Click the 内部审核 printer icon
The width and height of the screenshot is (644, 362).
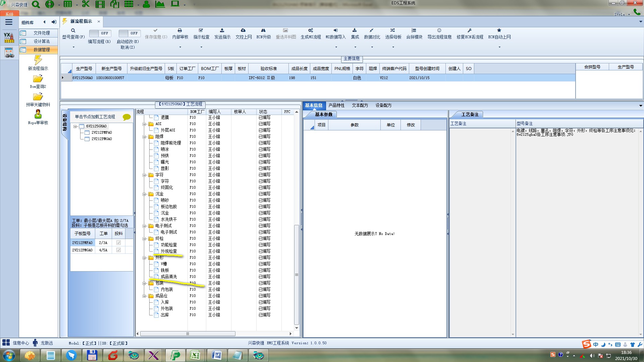[180, 31]
